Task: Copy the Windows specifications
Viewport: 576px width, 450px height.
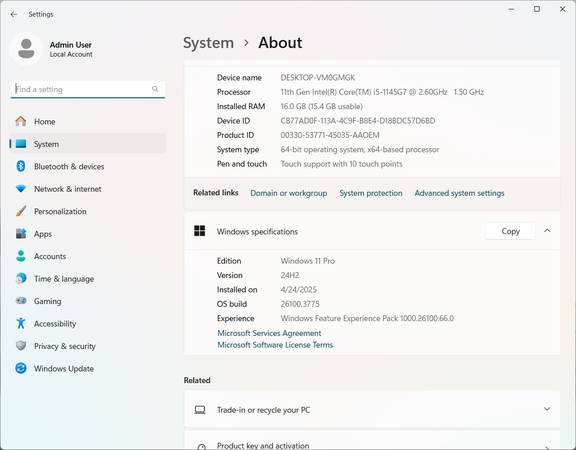Action: point(510,231)
